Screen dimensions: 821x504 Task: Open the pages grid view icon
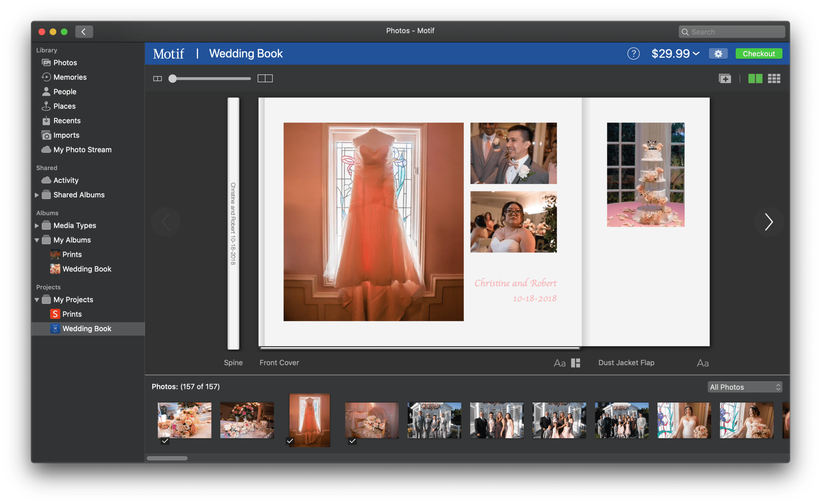click(774, 78)
